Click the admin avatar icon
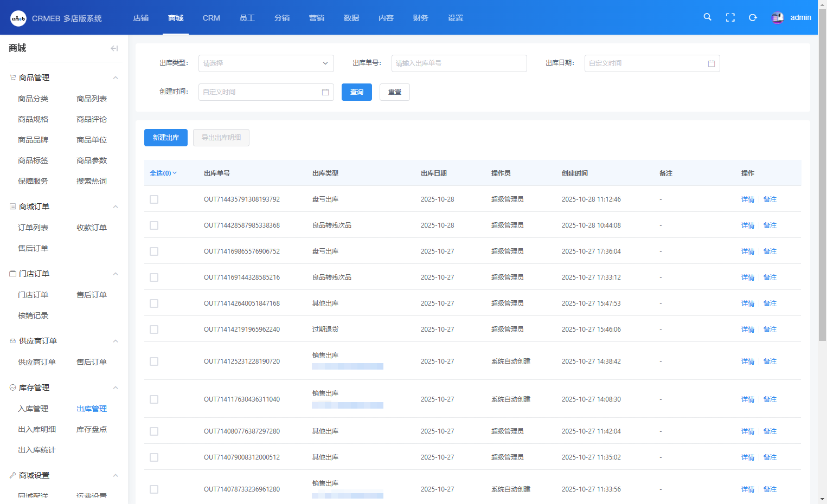Viewport: 827px width, 504px height. coord(777,18)
